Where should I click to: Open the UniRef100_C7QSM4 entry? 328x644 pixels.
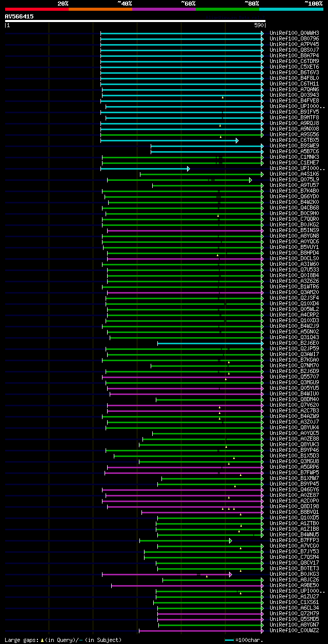[x=294, y=557]
